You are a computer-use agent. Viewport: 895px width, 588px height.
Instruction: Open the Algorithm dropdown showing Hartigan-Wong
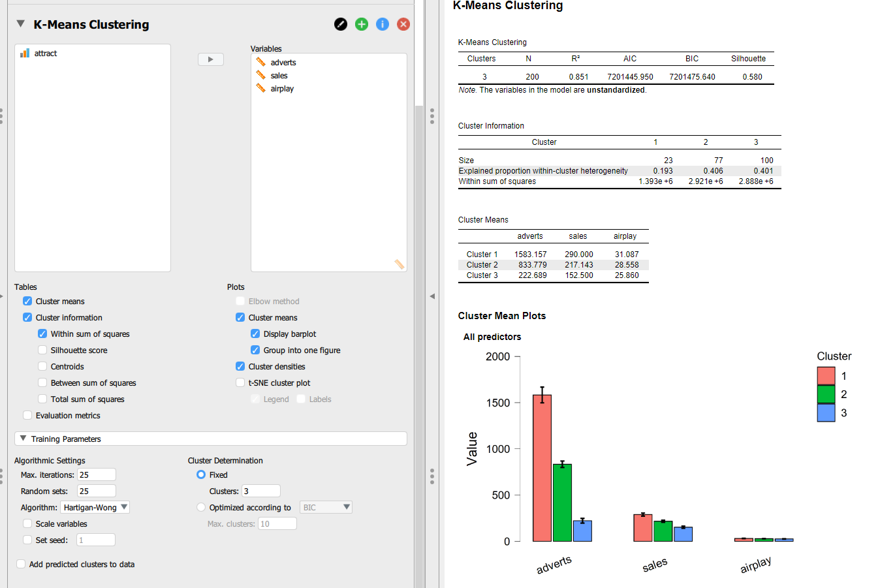click(x=95, y=507)
